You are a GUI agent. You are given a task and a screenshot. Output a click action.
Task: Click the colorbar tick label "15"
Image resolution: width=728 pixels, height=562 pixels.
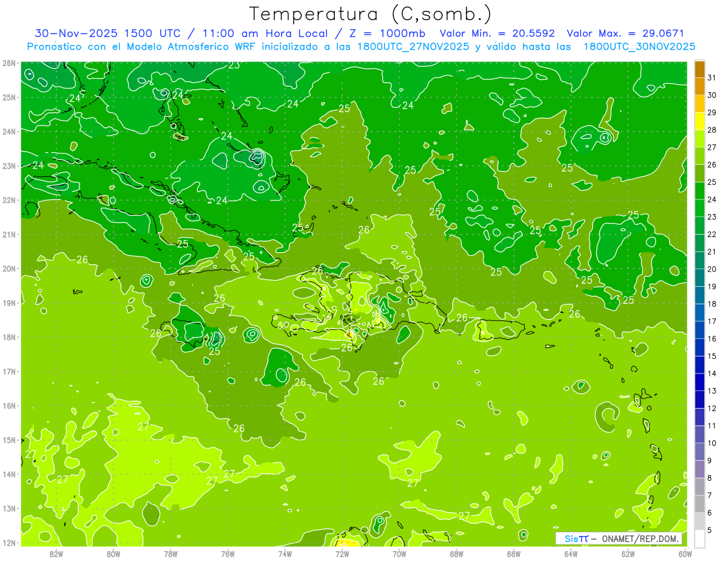(x=712, y=356)
